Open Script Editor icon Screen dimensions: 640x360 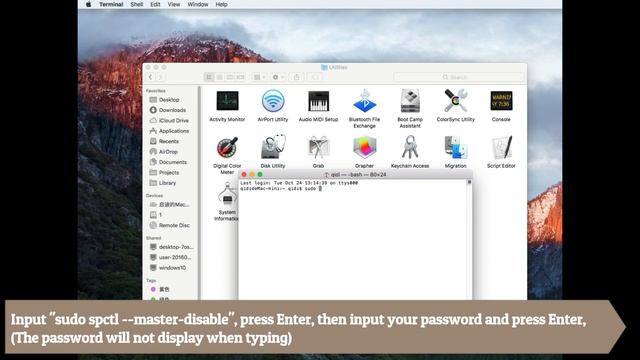501,147
